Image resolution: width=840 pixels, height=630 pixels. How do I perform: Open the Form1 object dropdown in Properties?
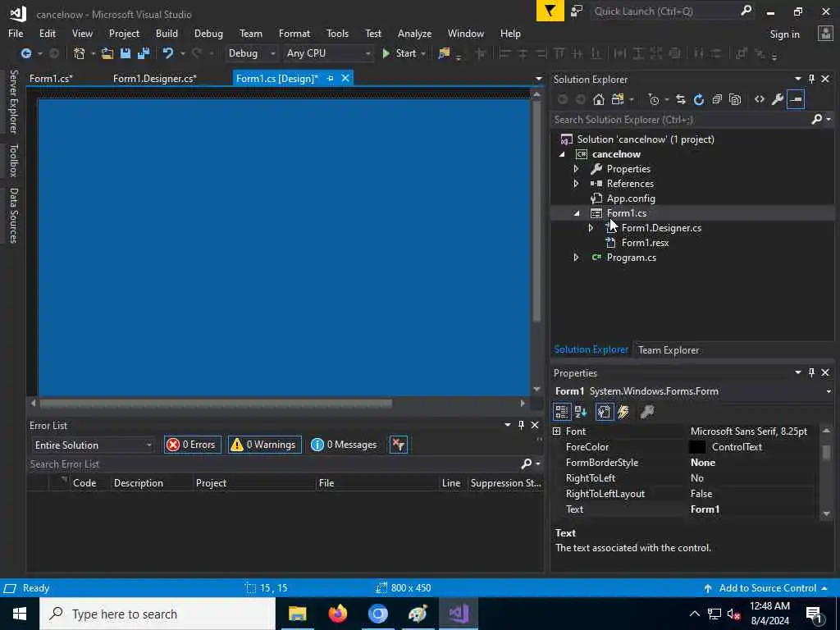[829, 391]
